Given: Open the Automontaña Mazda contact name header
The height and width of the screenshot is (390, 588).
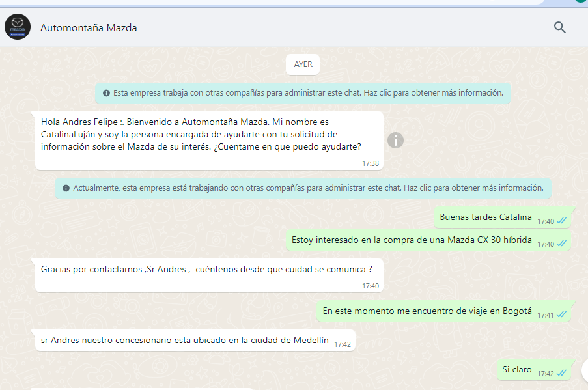Looking at the screenshot, I should tap(89, 28).
